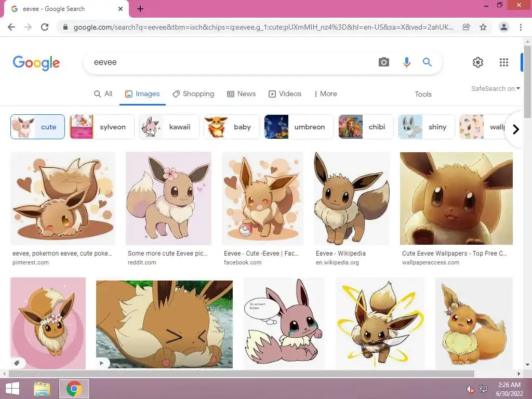
Task: Apply the baby filter chip
Action: pyautogui.click(x=232, y=127)
